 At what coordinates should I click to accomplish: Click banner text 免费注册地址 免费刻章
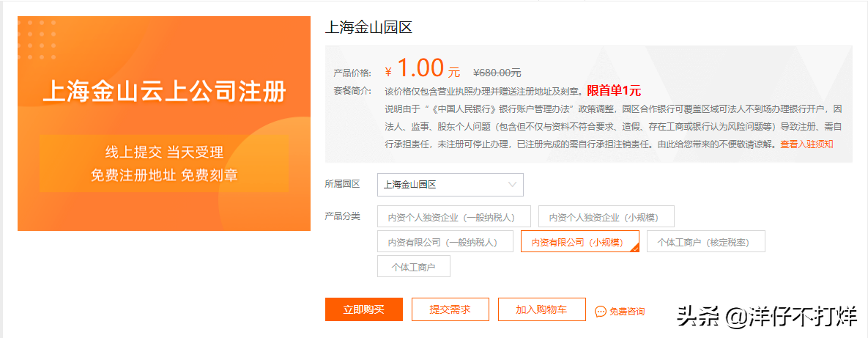click(164, 175)
